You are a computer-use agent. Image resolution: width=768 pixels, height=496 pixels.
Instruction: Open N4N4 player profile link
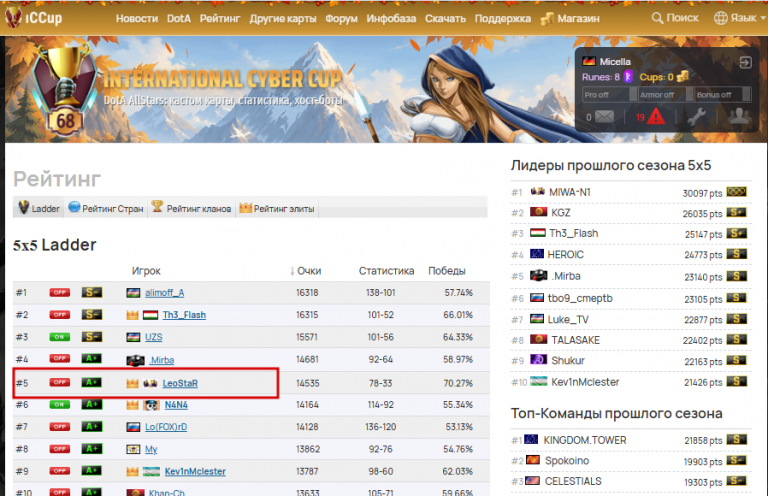[176, 405]
